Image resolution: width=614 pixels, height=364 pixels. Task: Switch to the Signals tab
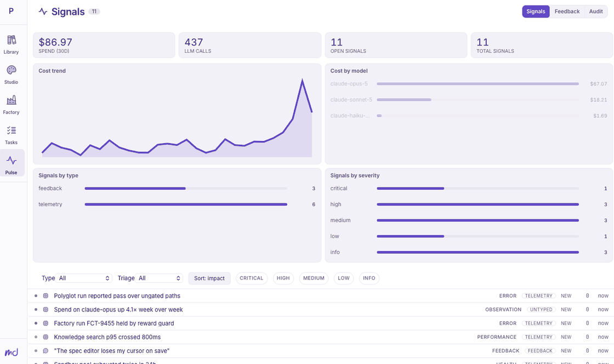[x=536, y=12]
